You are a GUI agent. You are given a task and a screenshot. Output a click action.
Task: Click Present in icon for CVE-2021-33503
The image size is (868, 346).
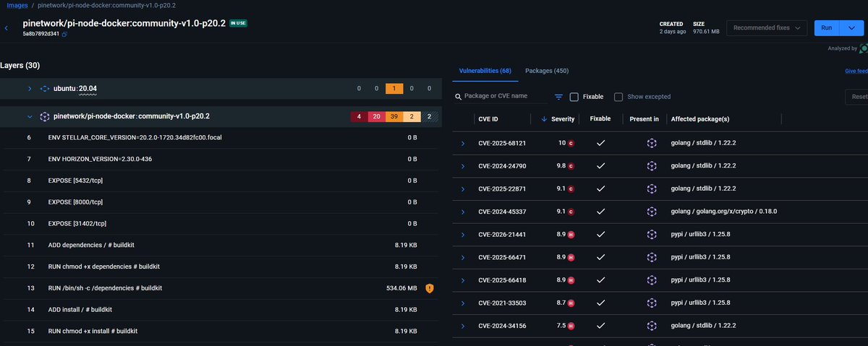click(x=651, y=303)
